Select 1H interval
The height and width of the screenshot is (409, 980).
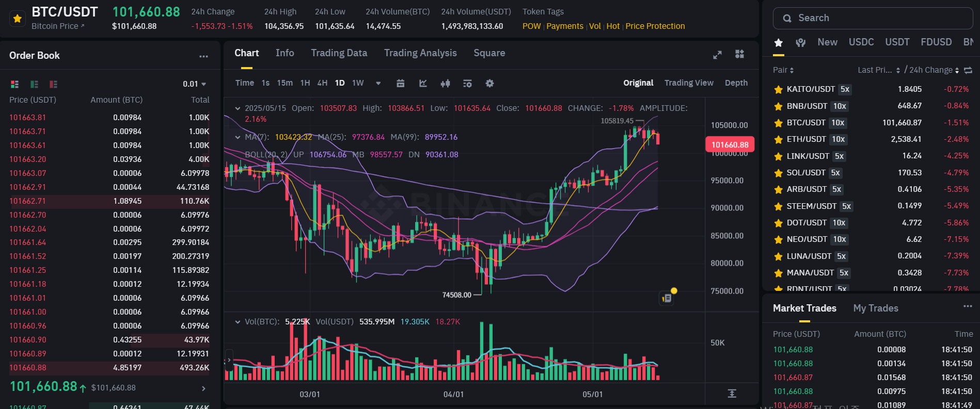point(305,83)
